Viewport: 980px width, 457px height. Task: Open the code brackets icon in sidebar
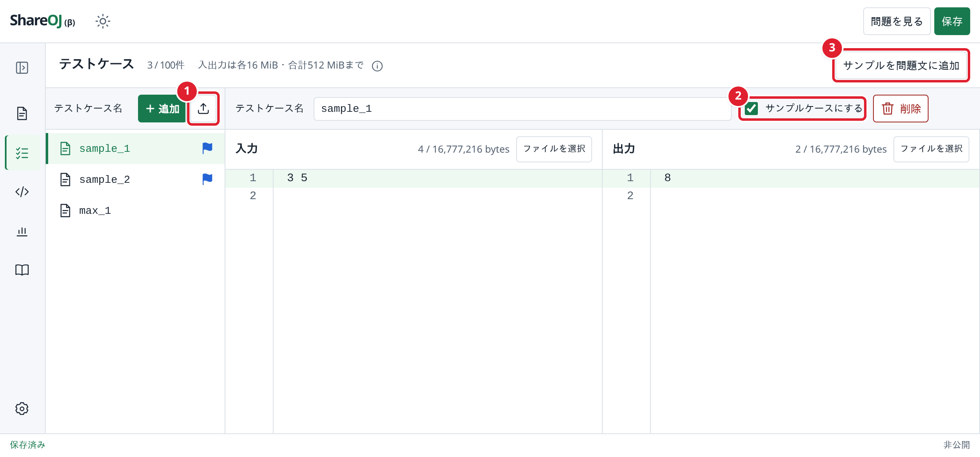pyautogui.click(x=22, y=192)
